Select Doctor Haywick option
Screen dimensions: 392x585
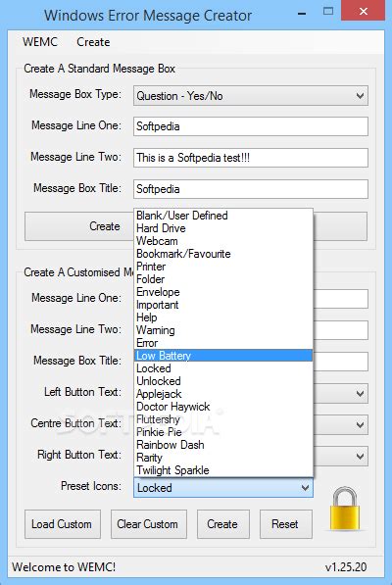[x=223, y=407]
